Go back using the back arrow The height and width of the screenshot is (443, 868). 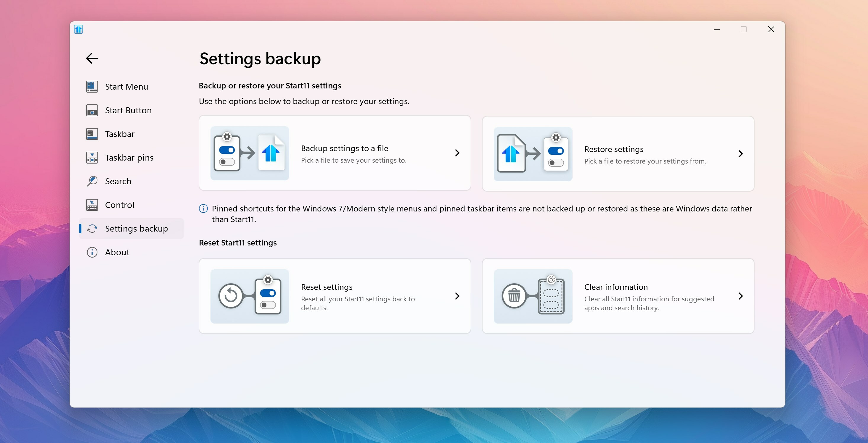(92, 58)
